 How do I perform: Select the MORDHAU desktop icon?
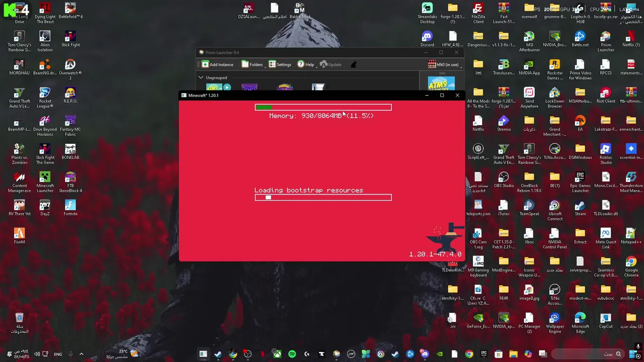click(19, 67)
